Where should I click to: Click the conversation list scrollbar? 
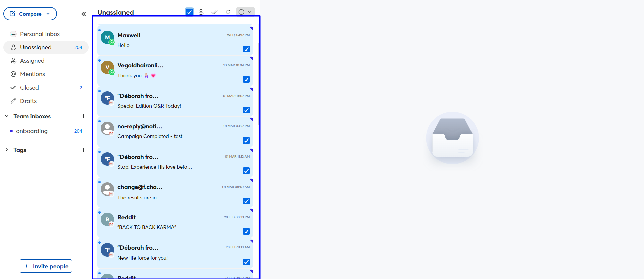(x=259, y=84)
